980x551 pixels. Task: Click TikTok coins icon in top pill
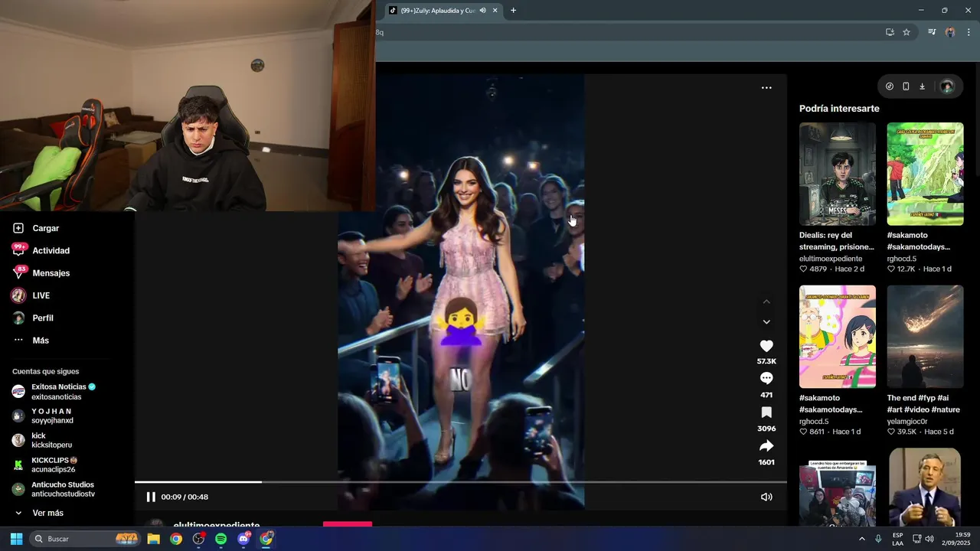click(x=890, y=86)
